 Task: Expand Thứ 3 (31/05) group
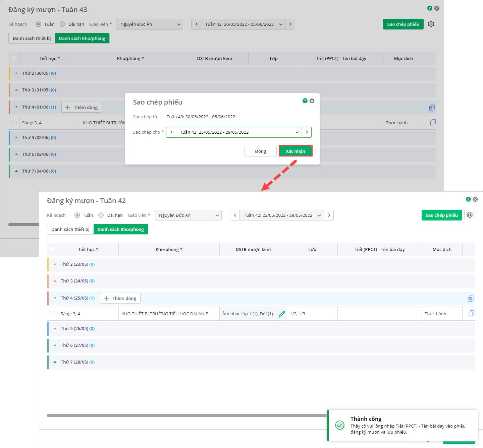click(x=16, y=90)
